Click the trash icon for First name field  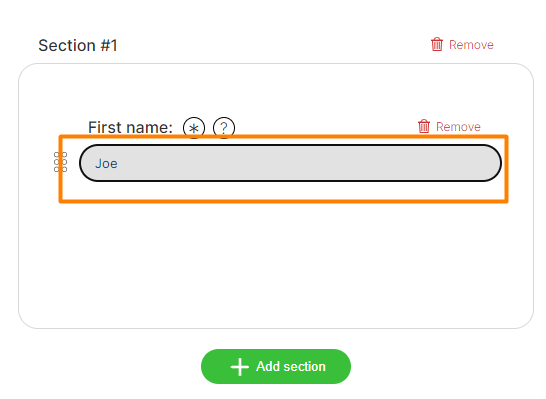424,126
